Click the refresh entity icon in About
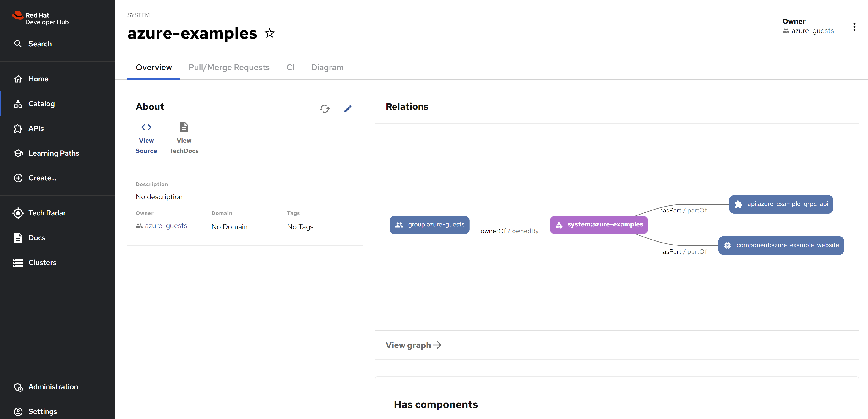This screenshot has height=419, width=868. [324, 109]
